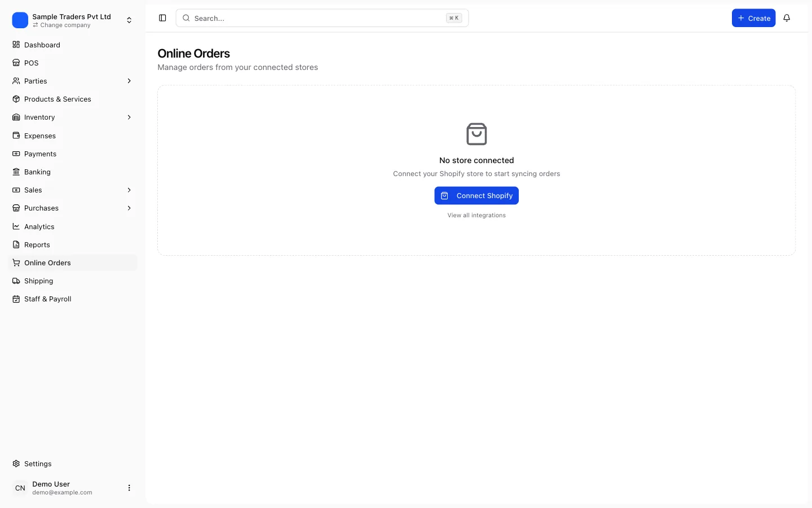This screenshot has width=812, height=508.
Task: Click the Banking landmark icon
Action: pyautogui.click(x=16, y=172)
